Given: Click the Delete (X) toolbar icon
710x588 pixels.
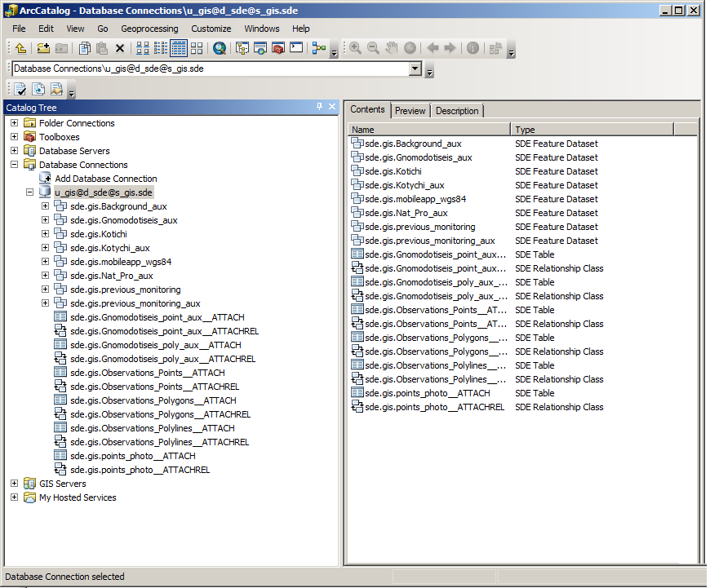Looking at the screenshot, I should point(120,48).
